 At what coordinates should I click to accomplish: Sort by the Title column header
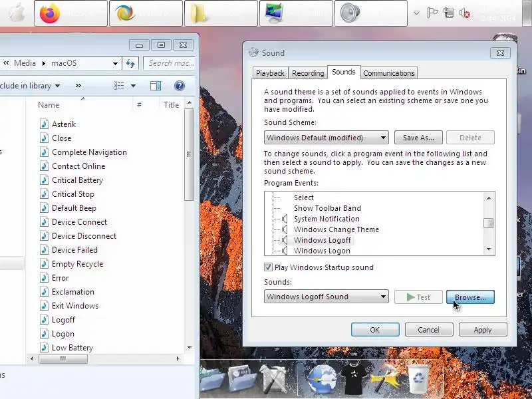171,105
